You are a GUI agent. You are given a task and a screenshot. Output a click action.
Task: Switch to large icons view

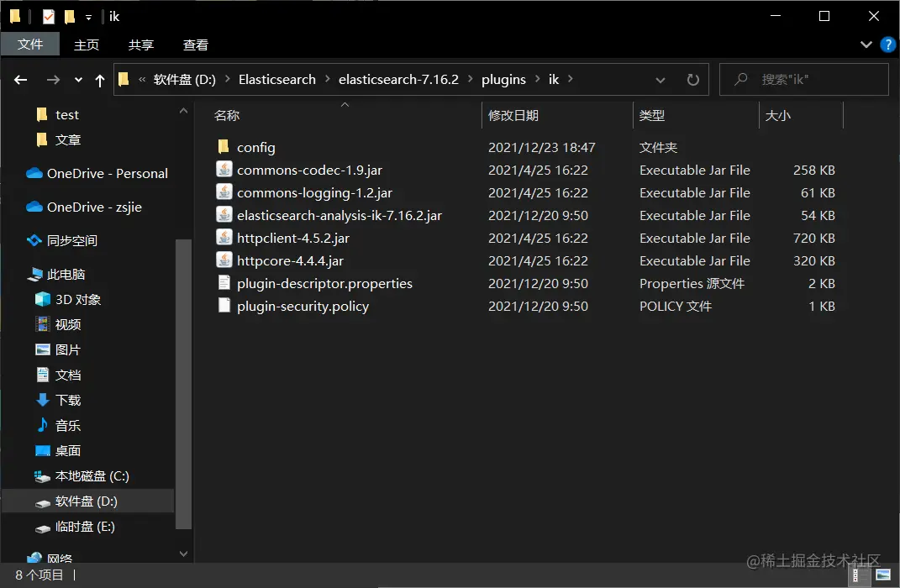[883, 575]
